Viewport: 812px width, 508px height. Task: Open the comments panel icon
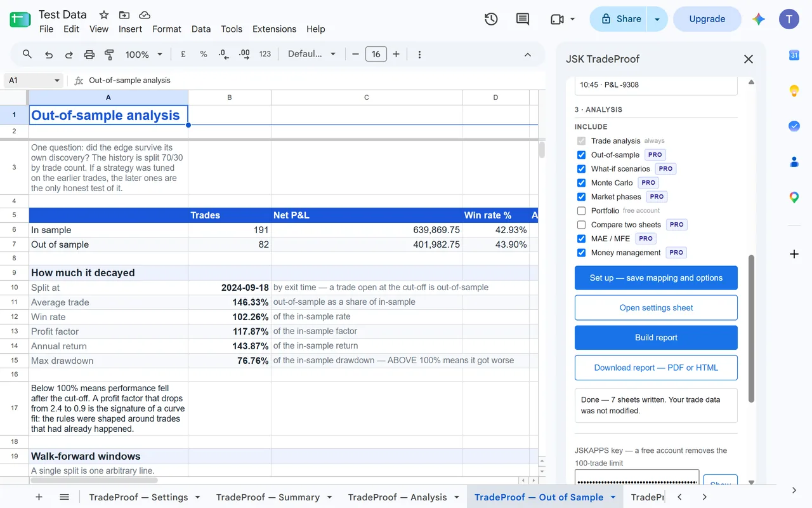(x=523, y=19)
